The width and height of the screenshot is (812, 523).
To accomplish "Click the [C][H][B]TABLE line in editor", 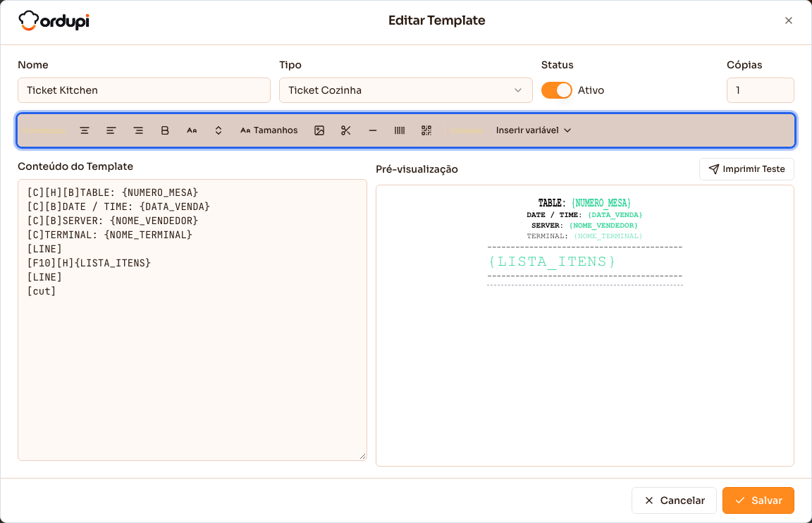I will (x=112, y=192).
